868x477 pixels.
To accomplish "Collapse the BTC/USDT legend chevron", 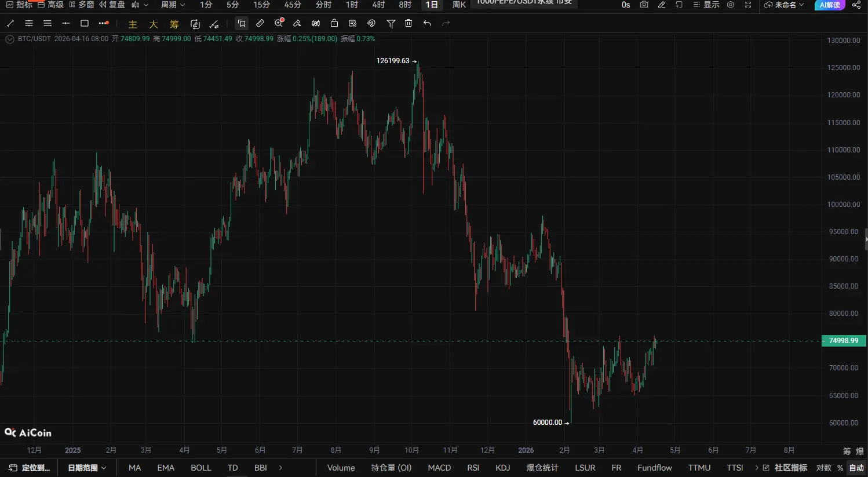I will (10, 39).
